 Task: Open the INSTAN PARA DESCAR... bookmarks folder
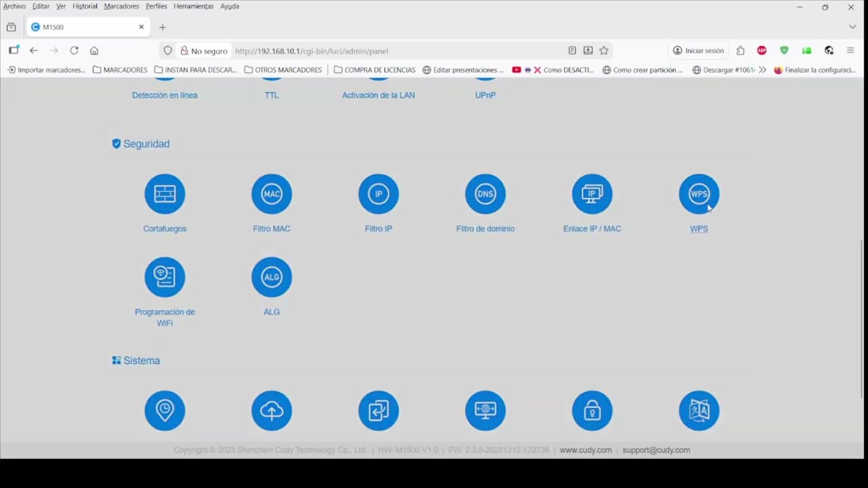coord(196,70)
